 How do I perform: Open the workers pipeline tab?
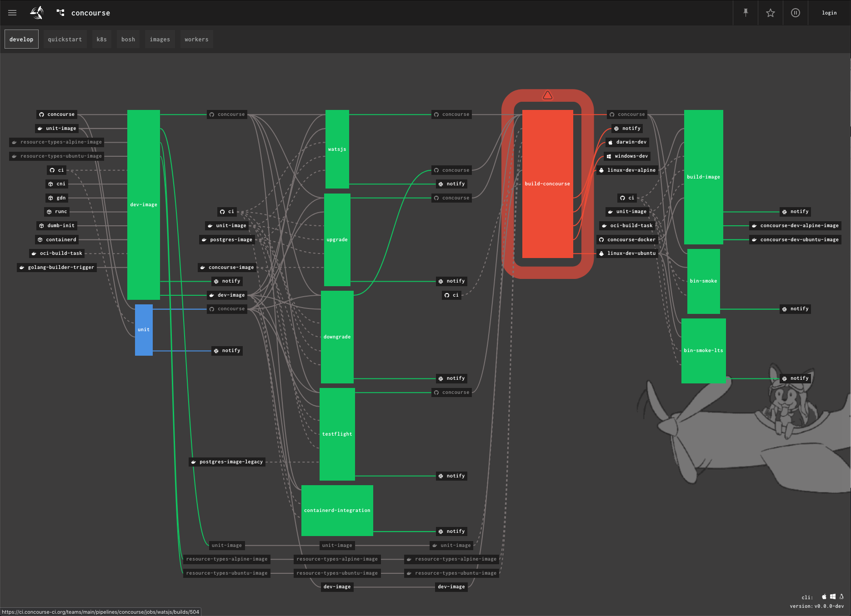pyautogui.click(x=196, y=39)
